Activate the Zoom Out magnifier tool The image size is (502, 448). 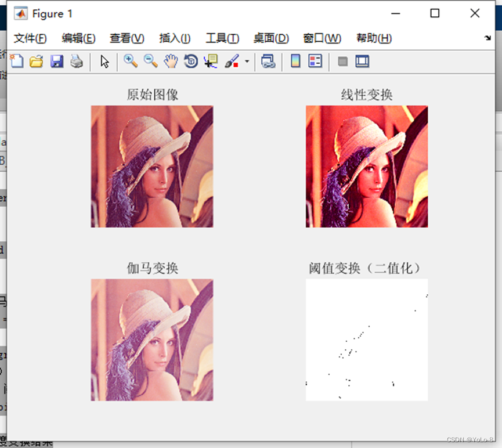(x=151, y=61)
